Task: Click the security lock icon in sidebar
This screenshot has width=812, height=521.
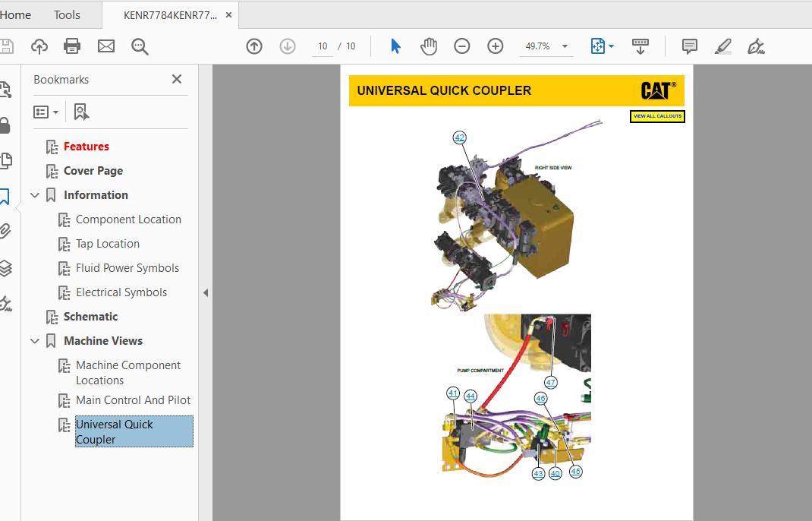Action: 5,125
